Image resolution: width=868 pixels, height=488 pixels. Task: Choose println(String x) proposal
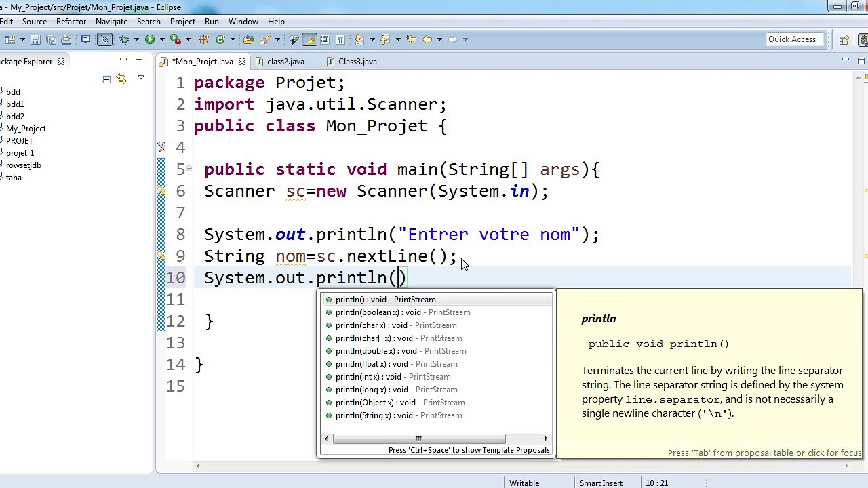coord(437,415)
